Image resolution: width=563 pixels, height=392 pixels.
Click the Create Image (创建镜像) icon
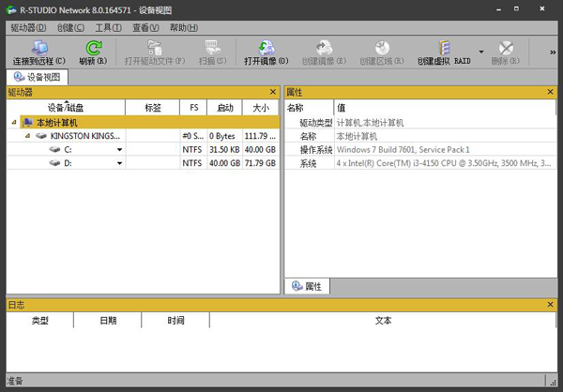point(324,48)
